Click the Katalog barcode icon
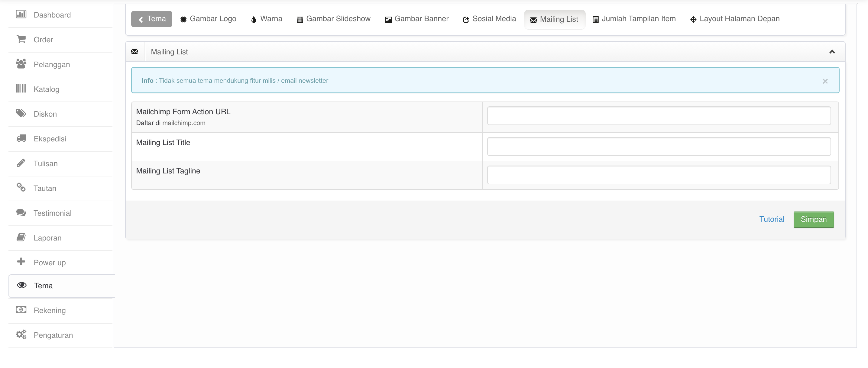Viewport: 868px width, 368px height. point(21,89)
